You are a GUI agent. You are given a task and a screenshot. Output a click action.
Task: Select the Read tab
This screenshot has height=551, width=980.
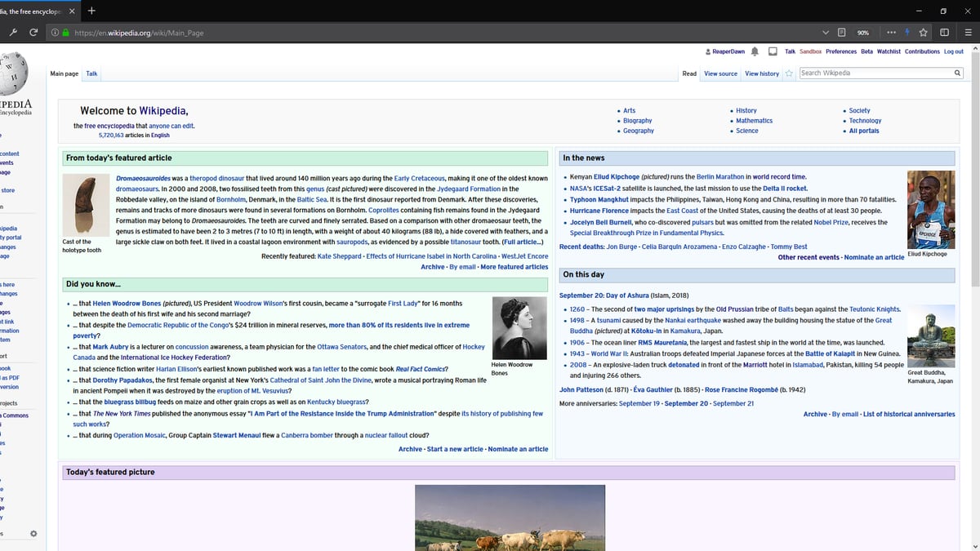click(689, 73)
